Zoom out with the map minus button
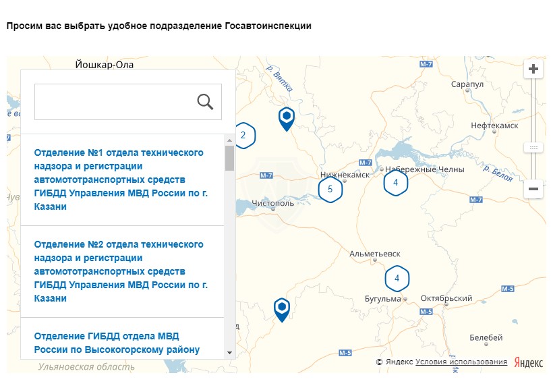553x392 pixels. tap(533, 190)
